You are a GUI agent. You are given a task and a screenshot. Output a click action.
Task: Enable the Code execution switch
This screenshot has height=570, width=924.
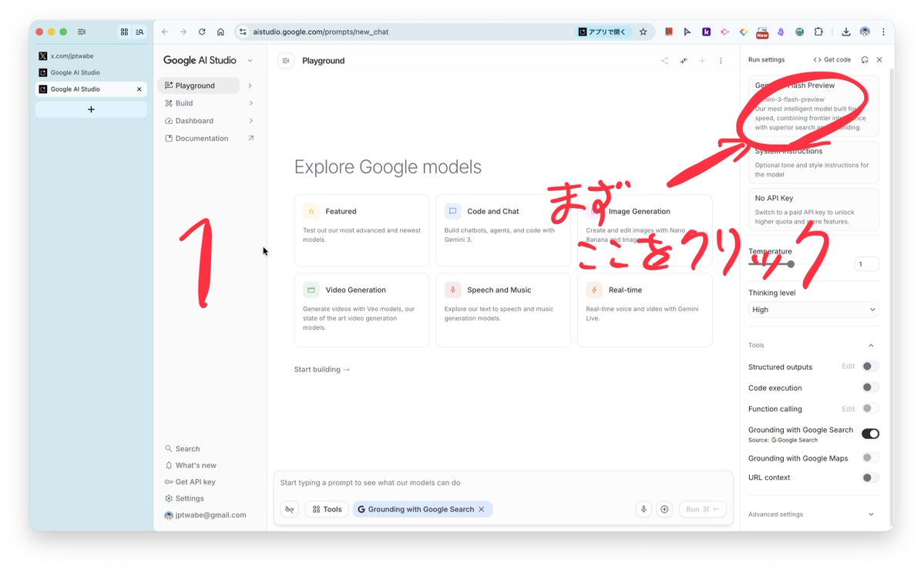click(x=870, y=387)
